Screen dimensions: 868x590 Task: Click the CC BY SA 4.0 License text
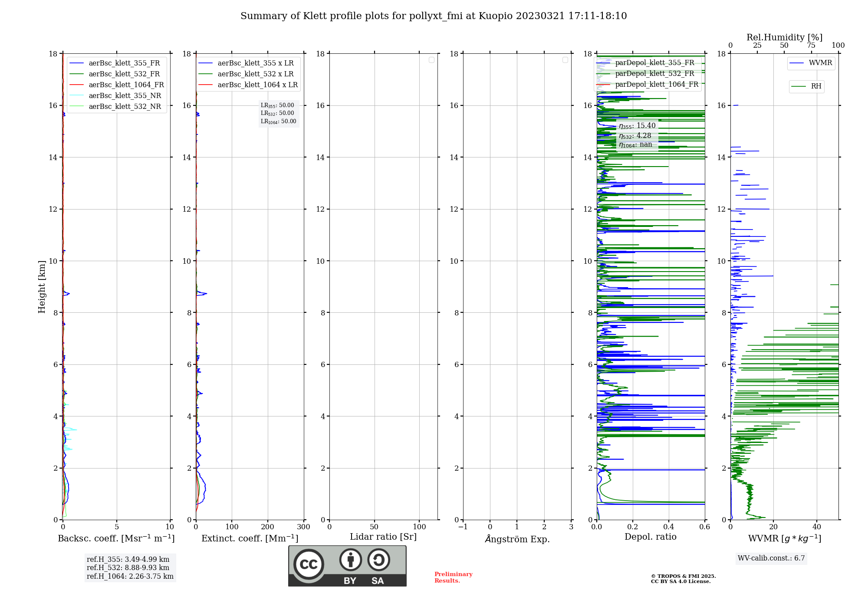681,581
